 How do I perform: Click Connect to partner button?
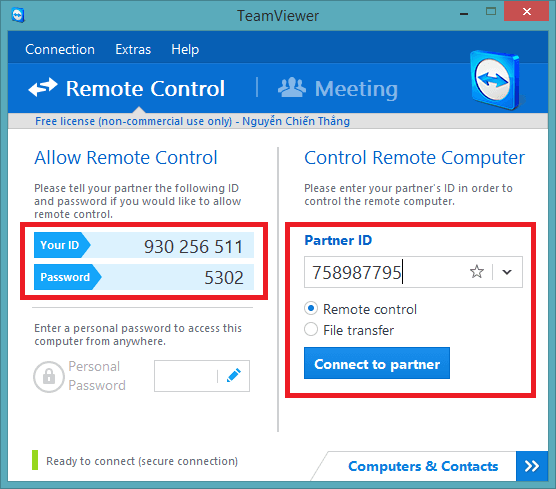click(377, 363)
